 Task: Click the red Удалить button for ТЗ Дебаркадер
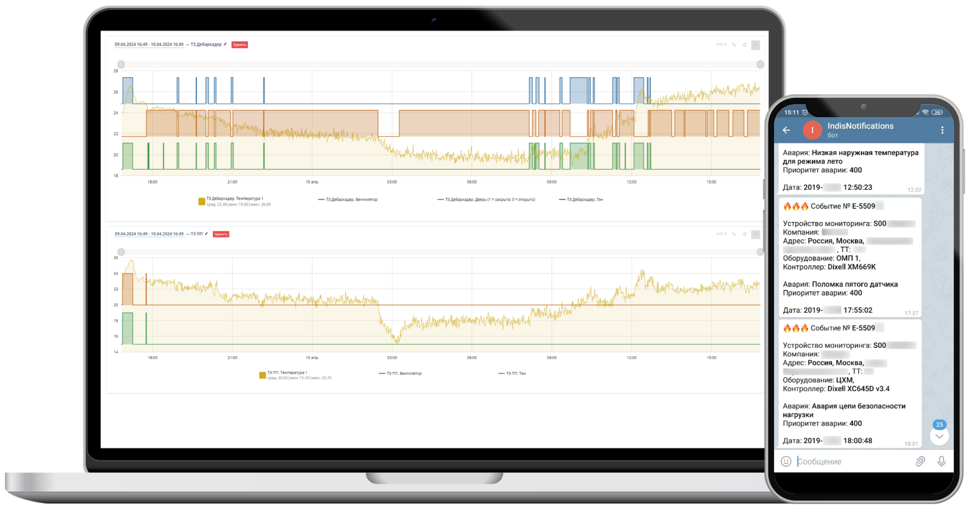[x=240, y=44]
